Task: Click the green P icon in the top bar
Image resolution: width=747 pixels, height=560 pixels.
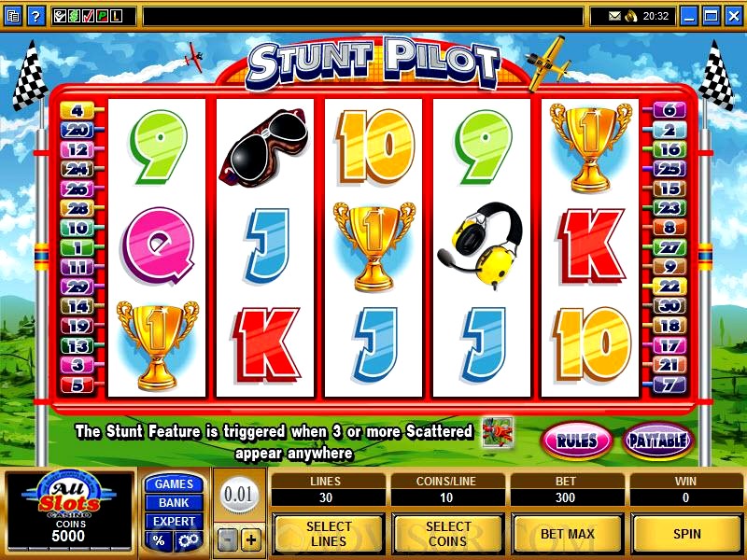Action: pyautogui.click(x=102, y=17)
